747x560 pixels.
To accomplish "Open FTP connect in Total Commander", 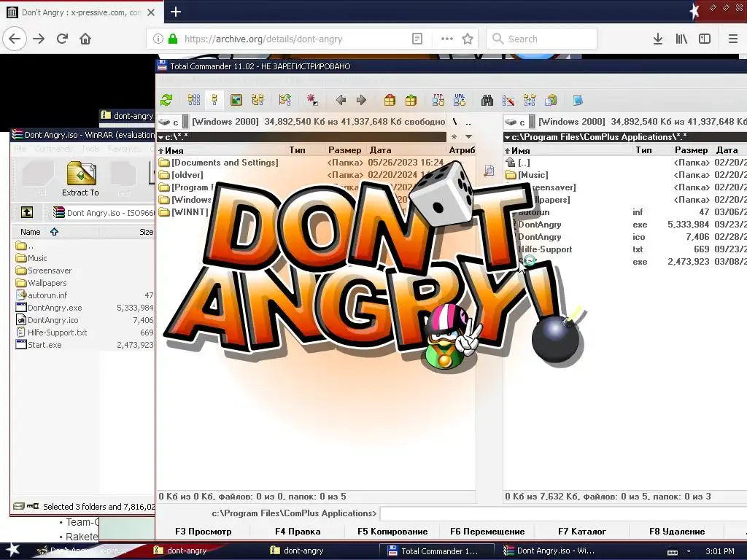I will [438, 100].
